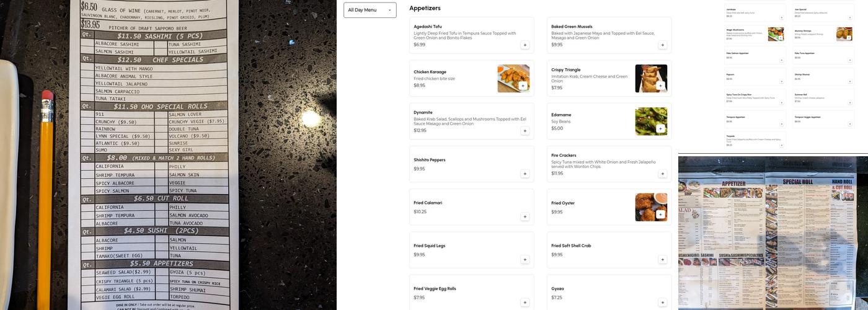The width and height of the screenshot is (868, 310).
Task: Add Fried Squid Legs to order
Action: (x=525, y=259)
